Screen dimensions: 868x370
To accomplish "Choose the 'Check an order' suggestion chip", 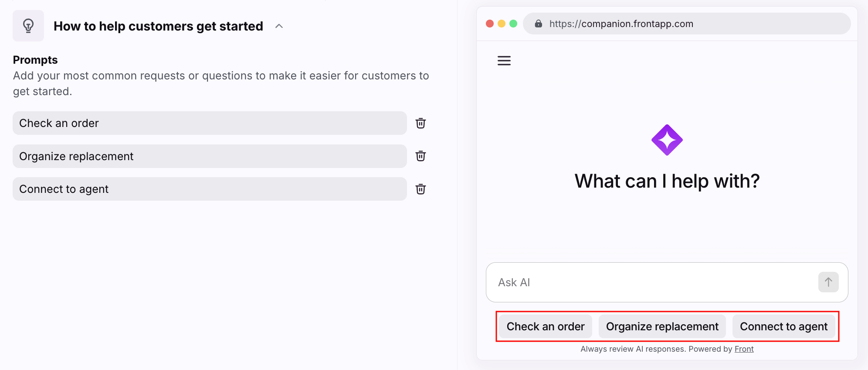I will pos(546,326).
